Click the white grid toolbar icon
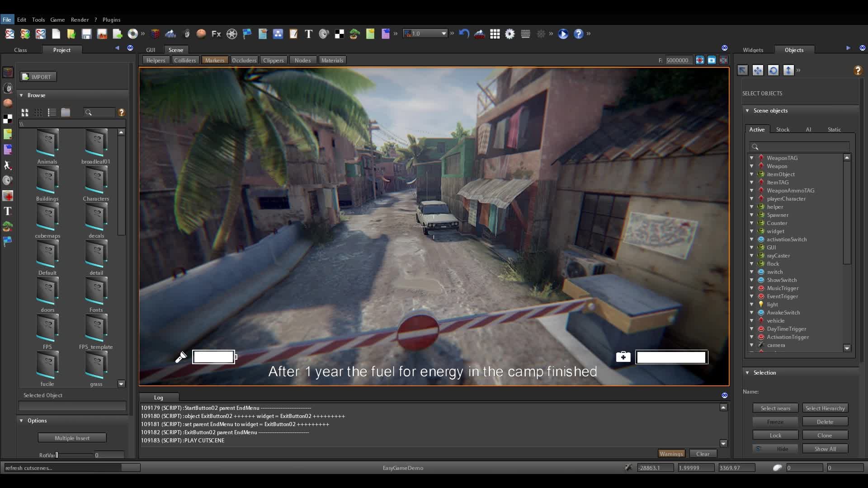868x488 pixels. (x=495, y=34)
